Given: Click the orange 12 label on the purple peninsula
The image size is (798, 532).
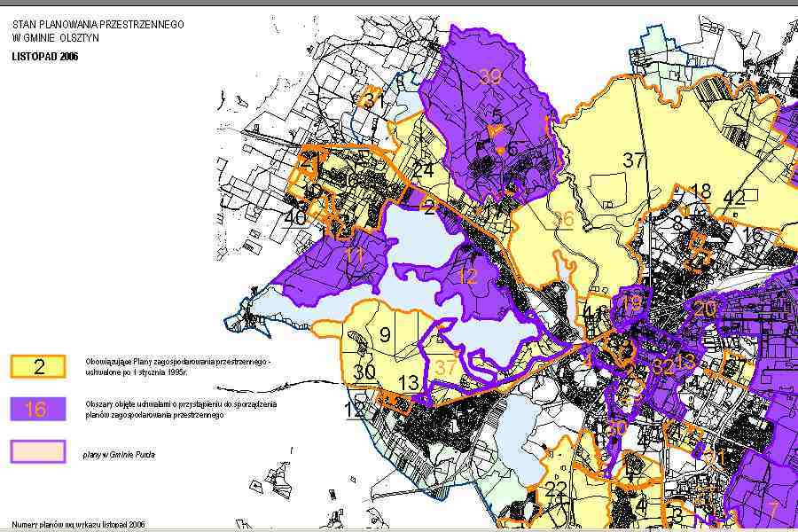Looking at the screenshot, I should [467, 277].
